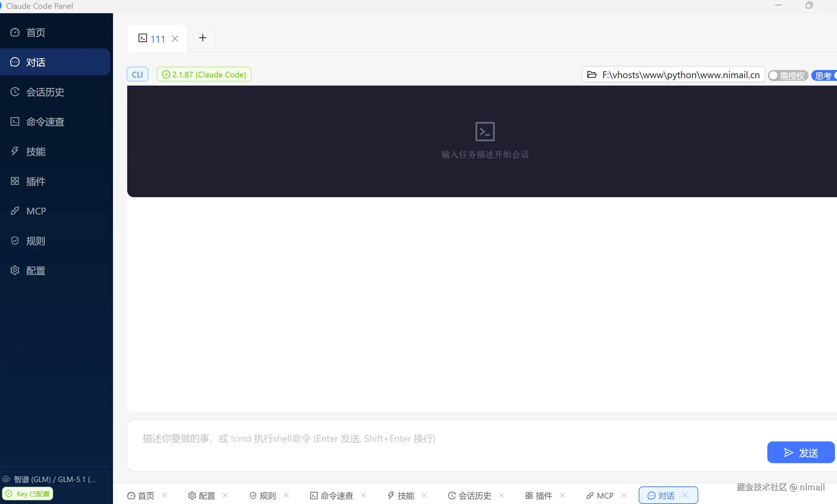Open the 首页 dashboard in sidebar
Screen dimensions: 837x504
(36, 32)
